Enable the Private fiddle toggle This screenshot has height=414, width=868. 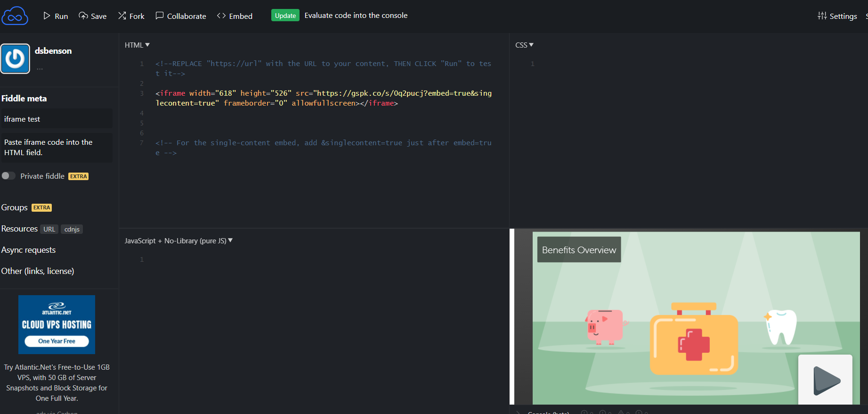tap(8, 176)
